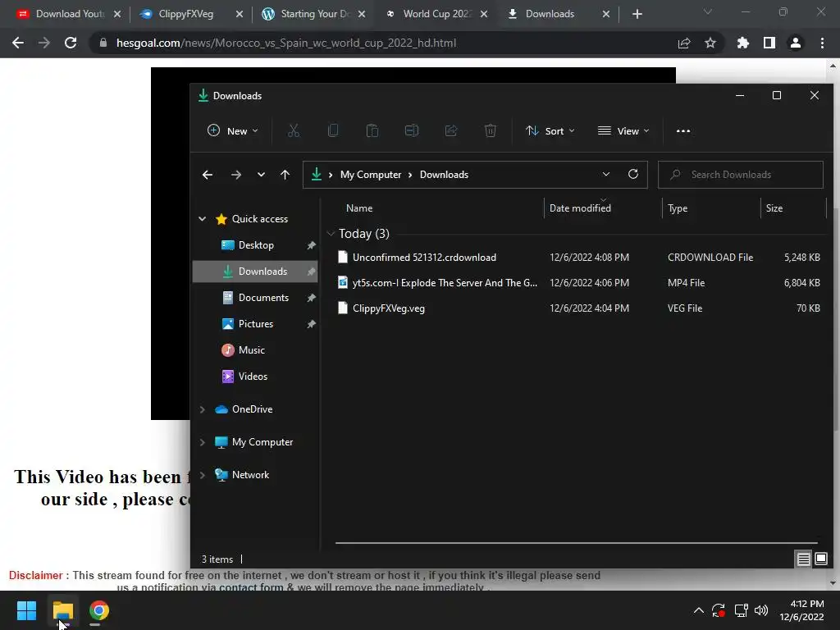
Task: Click the Rename icon in Explorer toolbar
Action: coord(412,130)
